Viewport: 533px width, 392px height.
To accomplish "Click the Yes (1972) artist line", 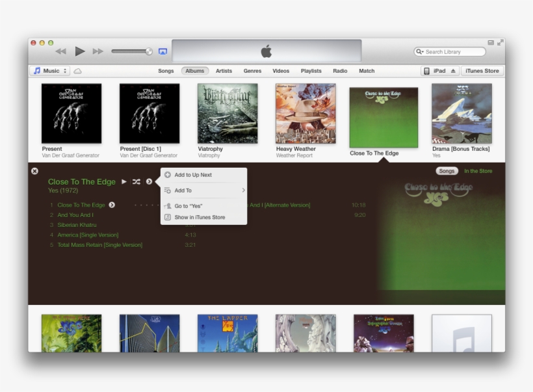I will 63,190.
